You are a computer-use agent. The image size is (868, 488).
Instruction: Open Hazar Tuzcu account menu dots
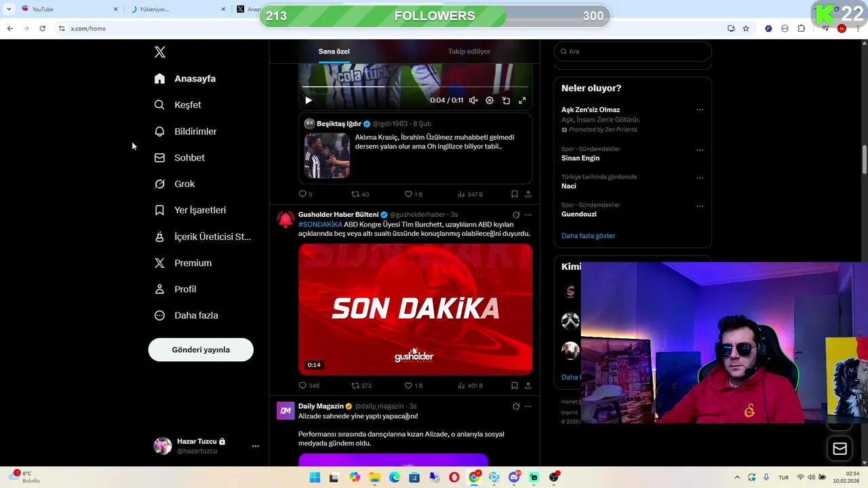click(x=256, y=446)
